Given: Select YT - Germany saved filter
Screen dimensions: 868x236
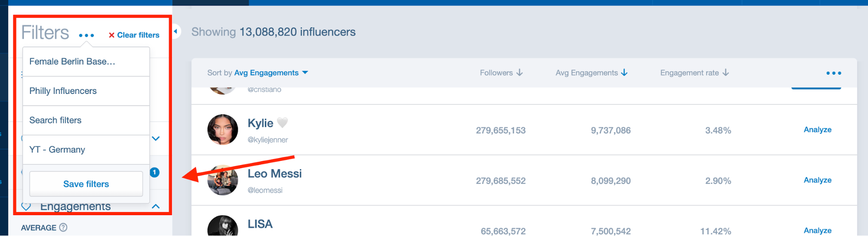Looking at the screenshot, I should point(86,150).
